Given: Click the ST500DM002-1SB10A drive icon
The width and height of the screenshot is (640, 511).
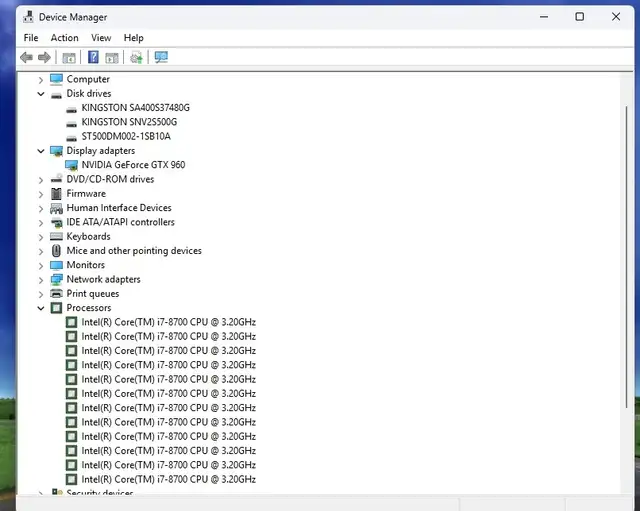Looking at the screenshot, I should pos(71,138).
